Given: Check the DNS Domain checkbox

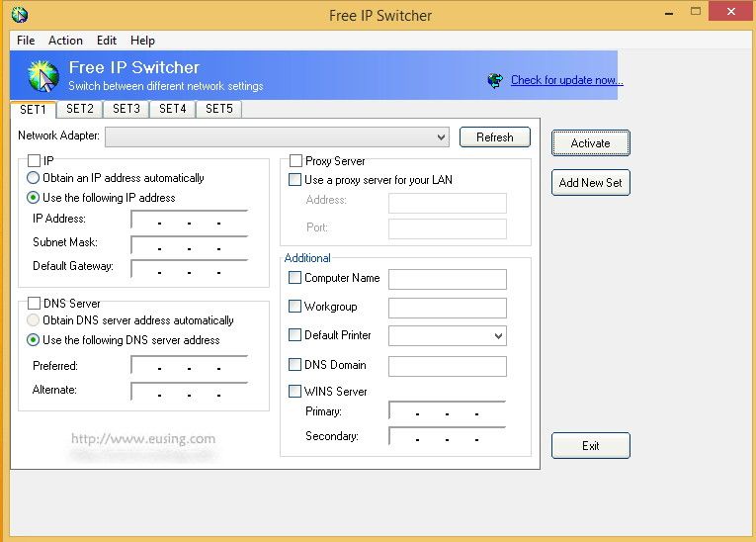Looking at the screenshot, I should pyautogui.click(x=294, y=364).
